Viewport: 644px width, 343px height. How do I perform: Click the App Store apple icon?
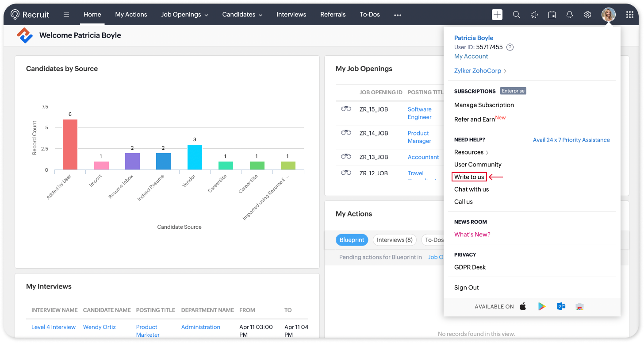pyautogui.click(x=523, y=307)
